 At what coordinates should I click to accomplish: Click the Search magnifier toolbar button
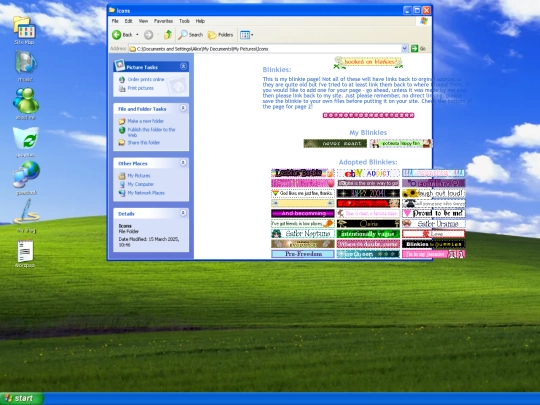tap(190, 34)
